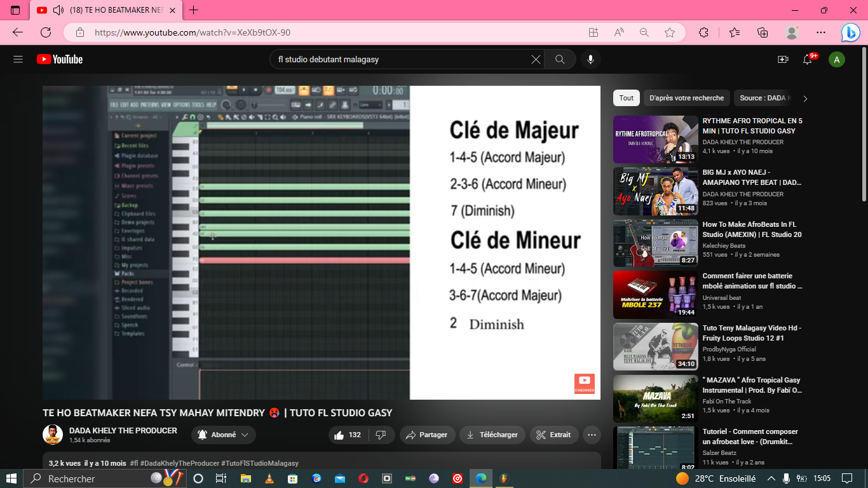Clear the search box text with X
Image resolution: width=868 pixels, height=488 pixels.
coord(536,59)
